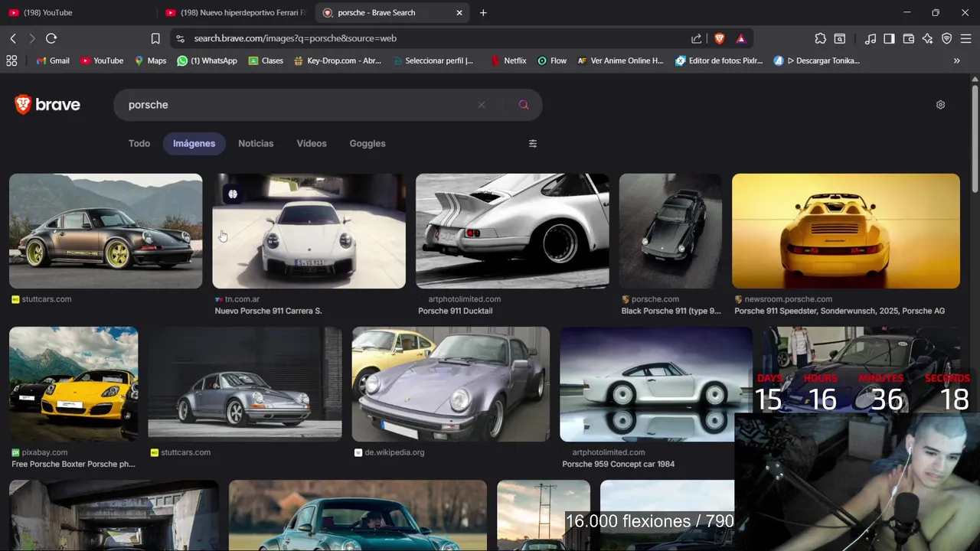Open the Flow bookmark

coord(552,60)
